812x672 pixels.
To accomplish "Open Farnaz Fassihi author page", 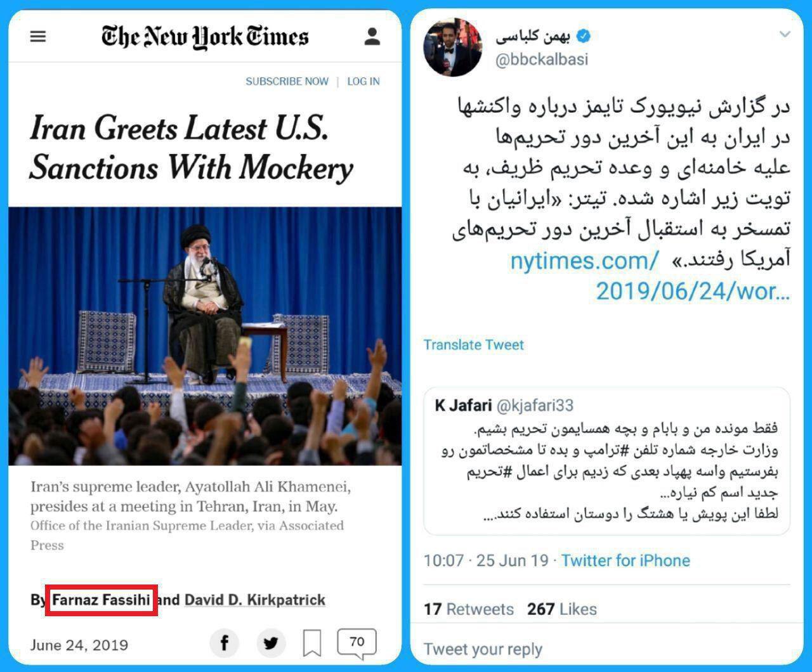I will (x=101, y=600).
